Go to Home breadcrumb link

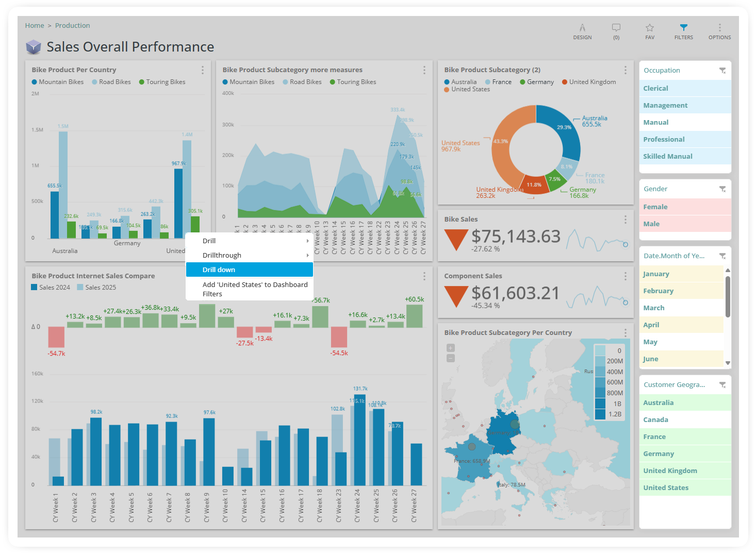[35, 25]
